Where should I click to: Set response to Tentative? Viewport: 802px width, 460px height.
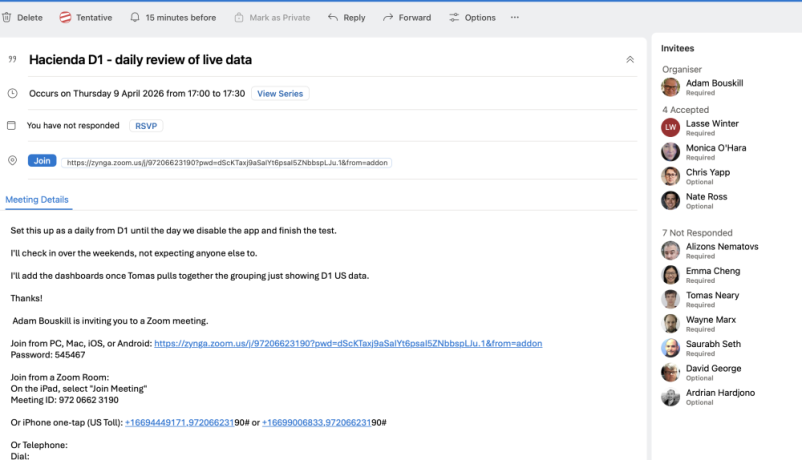[85, 17]
